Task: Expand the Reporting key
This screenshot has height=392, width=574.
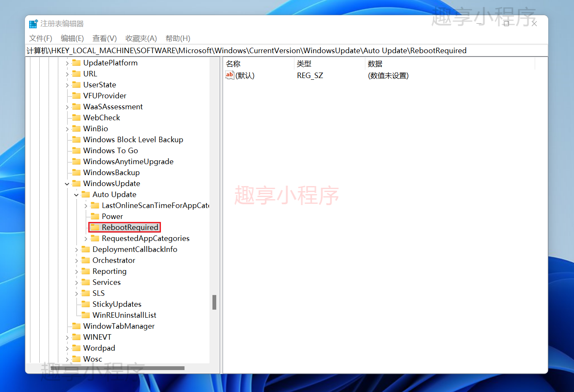Action: click(76, 272)
